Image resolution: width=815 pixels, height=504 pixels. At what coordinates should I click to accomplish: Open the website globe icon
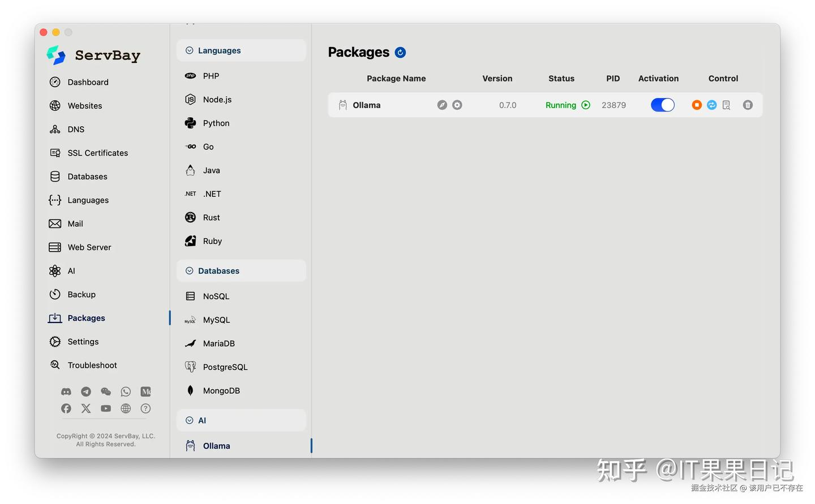click(x=126, y=408)
